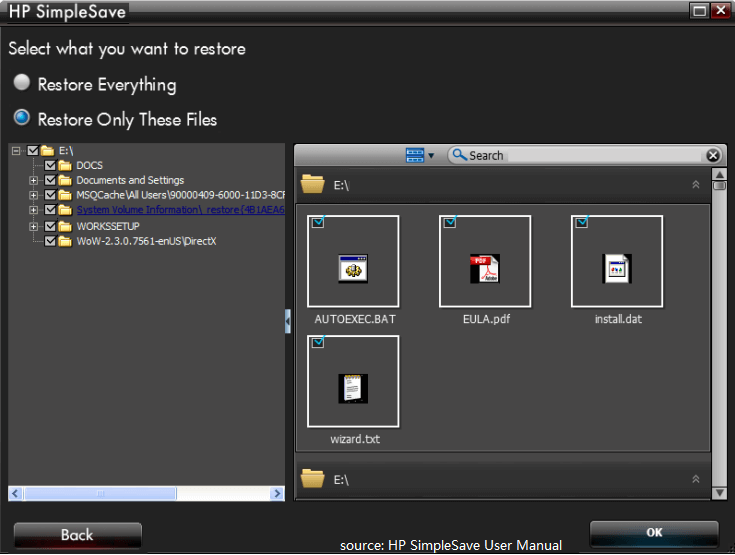Viewport: 735px width, 555px height.
Task: Click the file pane vertical scroll thumb
Action: pos(719,186)
